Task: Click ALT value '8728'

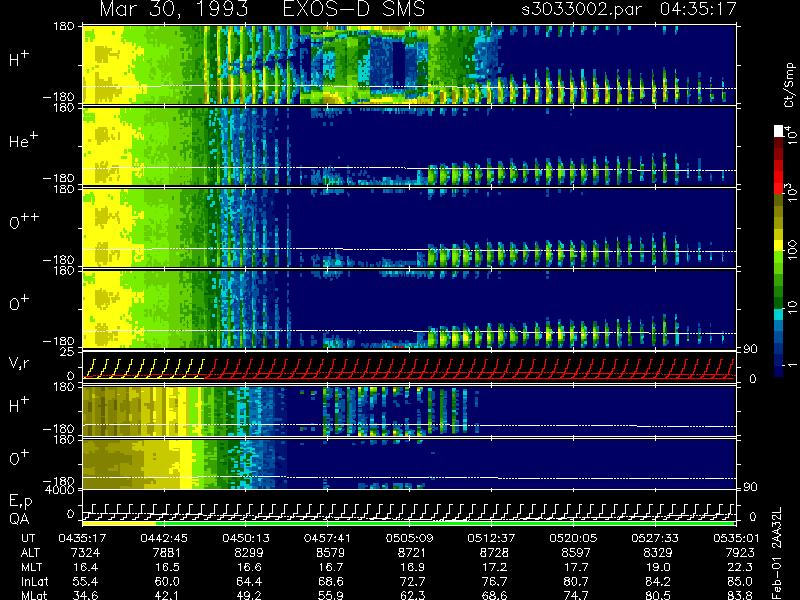Action: pyautogui.click(x=494, y=553)
